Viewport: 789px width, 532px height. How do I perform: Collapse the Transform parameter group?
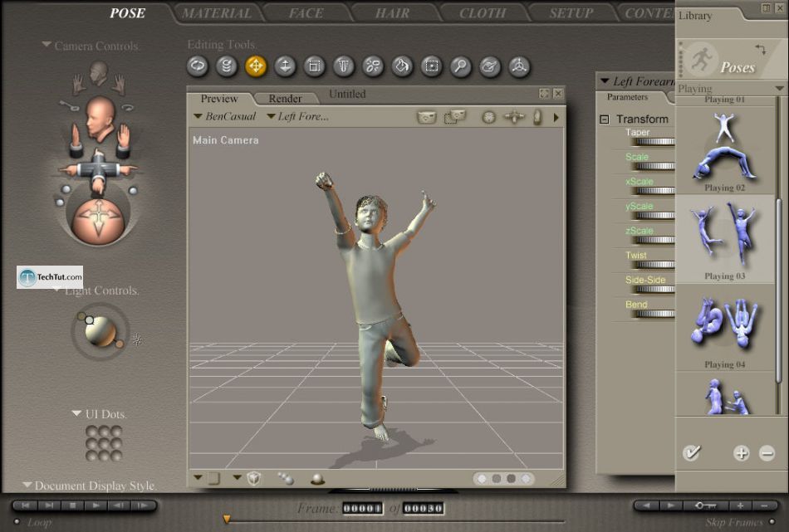point(605,120)
